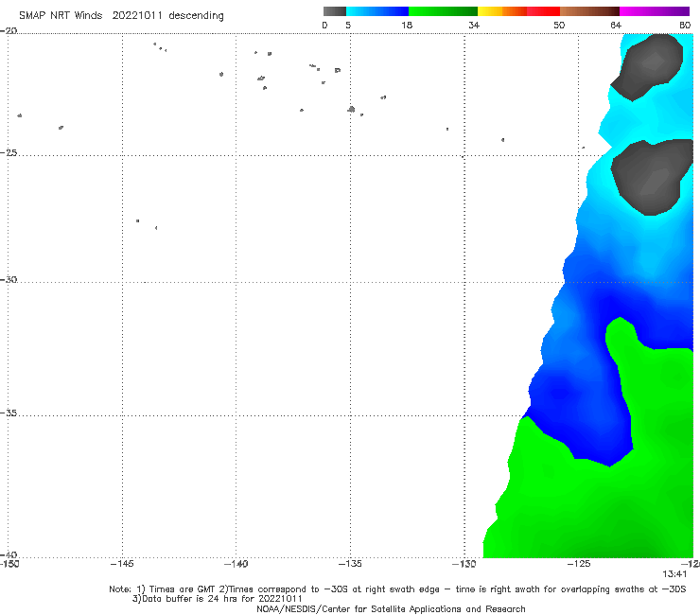Click the word "descending" in the title
This screenshot has height=615, width=700.
coord(196,16)
